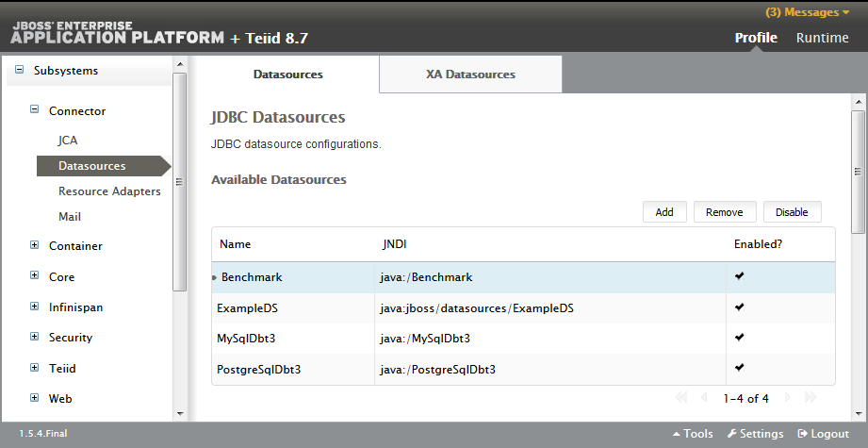Click the Tools up-arrow icon
Screen dimensions: 868x448
(x=677, y=434)
